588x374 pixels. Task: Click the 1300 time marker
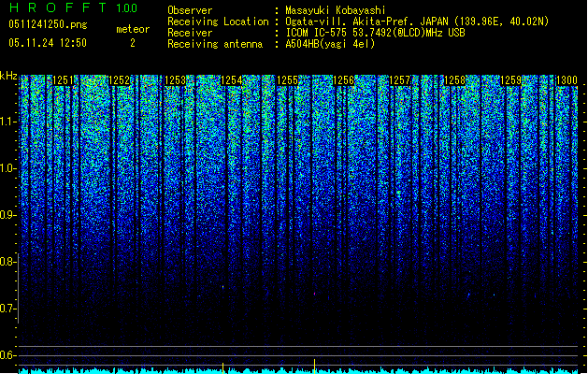point(566,80)
